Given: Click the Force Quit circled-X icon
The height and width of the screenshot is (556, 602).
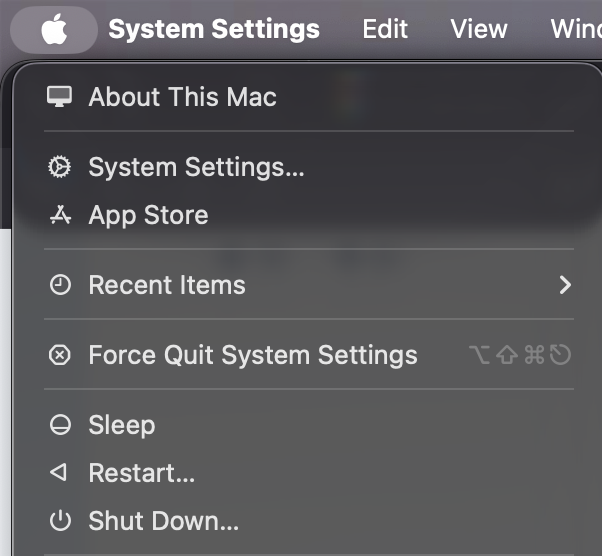Looking at the screenshot, I should (x=60, y=355).
